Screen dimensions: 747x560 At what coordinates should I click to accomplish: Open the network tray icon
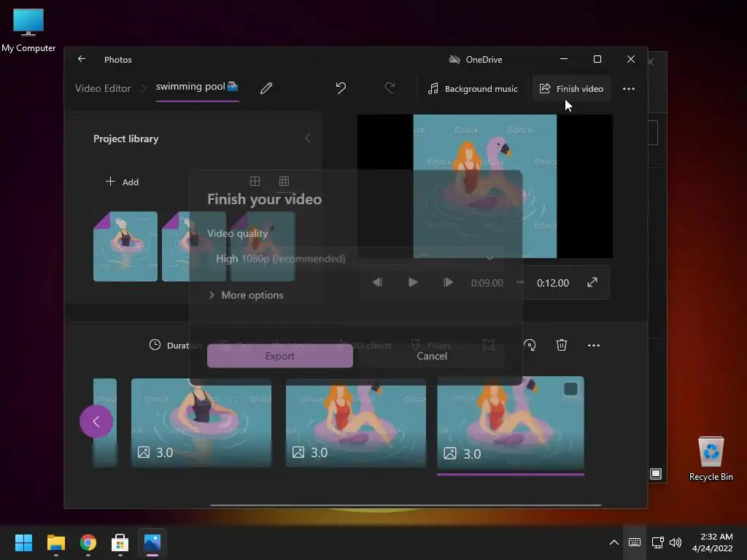[658, 542]
